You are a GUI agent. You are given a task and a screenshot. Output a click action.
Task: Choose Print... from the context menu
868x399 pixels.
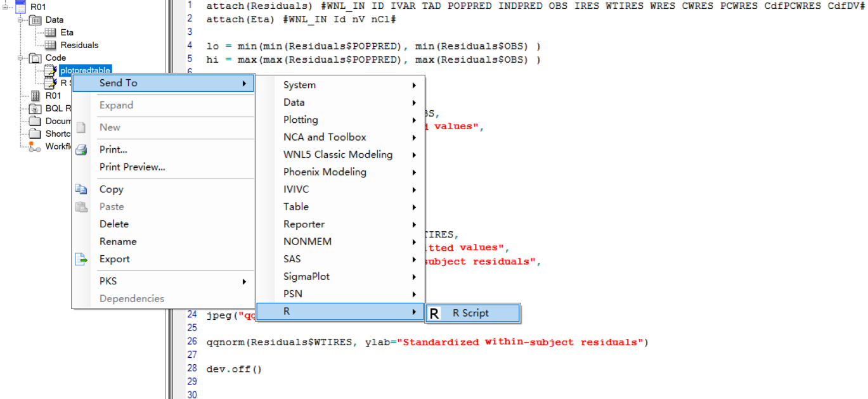pyautogui.click(x=163, y=150)
